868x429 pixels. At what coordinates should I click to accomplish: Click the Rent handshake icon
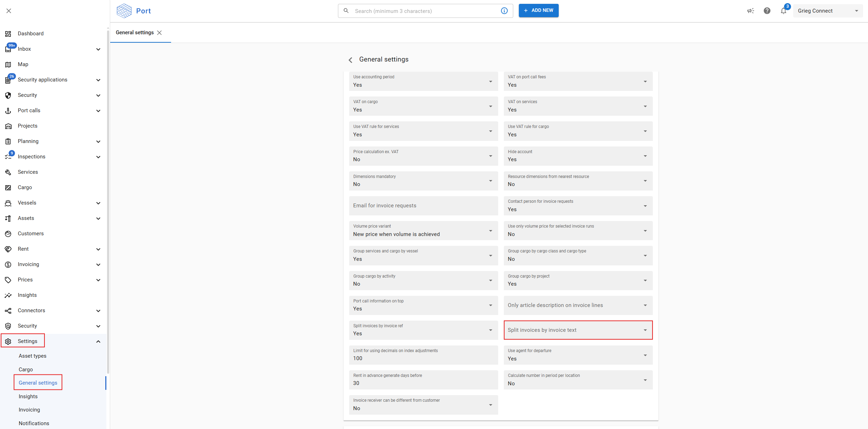8,249
